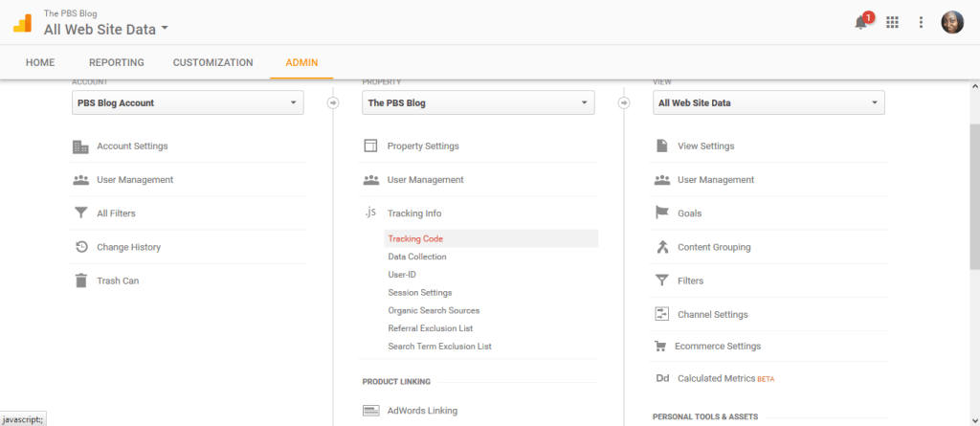980x426 pixels.
Task: Click the property User Management people icon
Action: (371, 180)
